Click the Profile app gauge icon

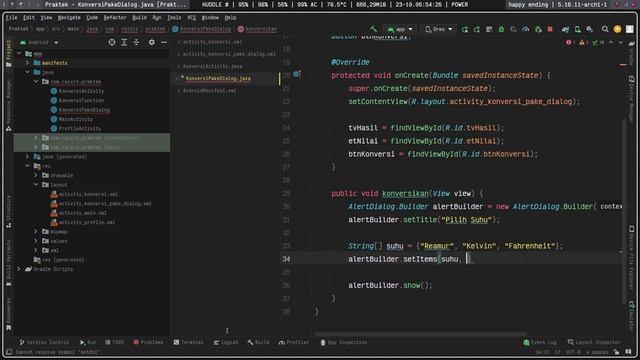tap(526, 29)
